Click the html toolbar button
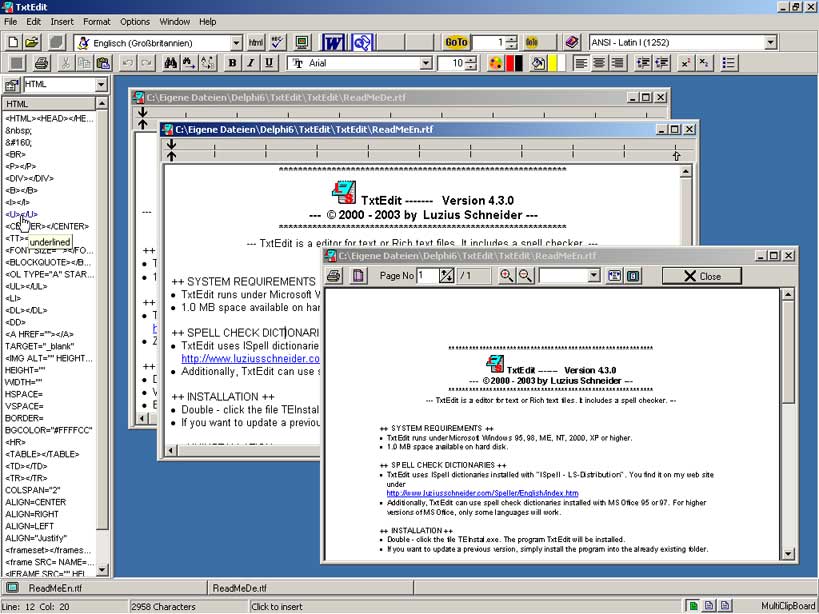The width and height of the screenshot is (819, 614). tap(255, 42)
